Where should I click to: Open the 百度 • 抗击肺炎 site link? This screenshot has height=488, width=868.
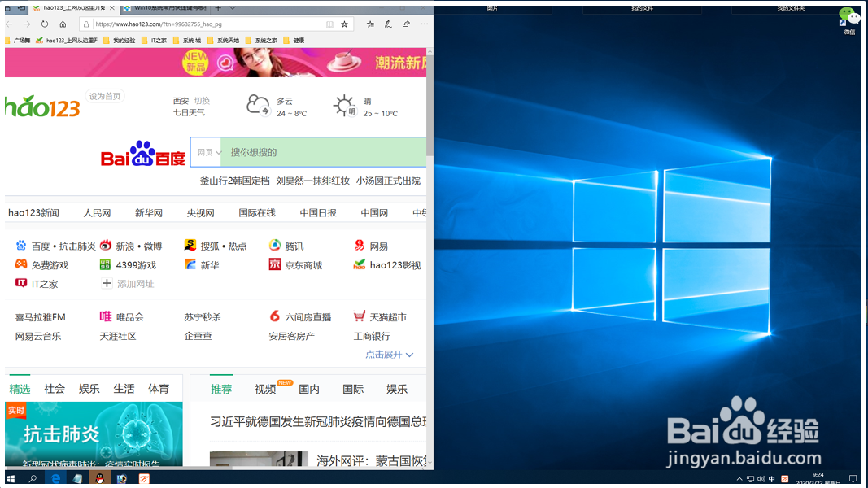pos(55,246)
